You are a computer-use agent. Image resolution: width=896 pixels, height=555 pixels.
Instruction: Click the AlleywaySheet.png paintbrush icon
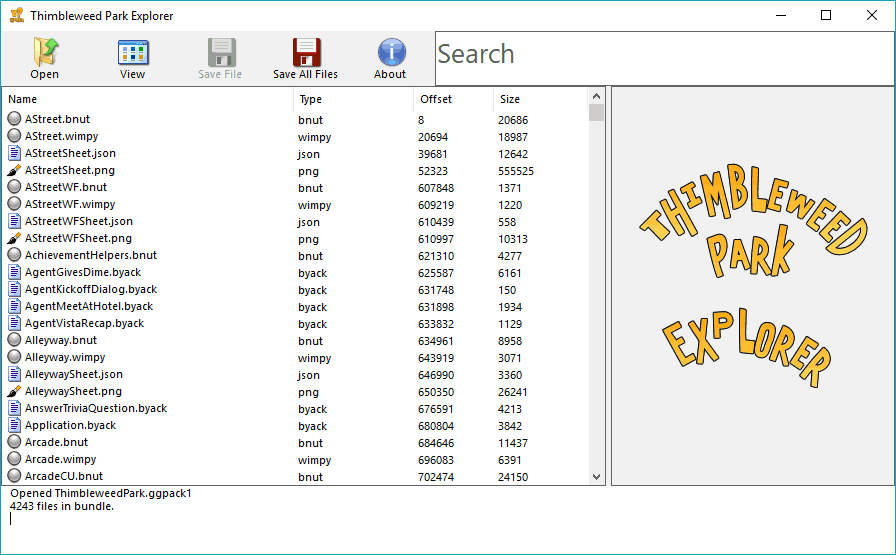coord(14,391)
